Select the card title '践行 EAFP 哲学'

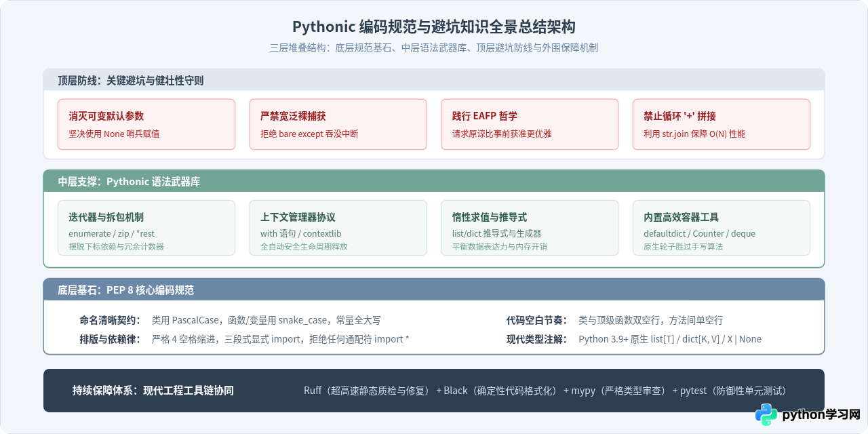click(x=485, y=116)
